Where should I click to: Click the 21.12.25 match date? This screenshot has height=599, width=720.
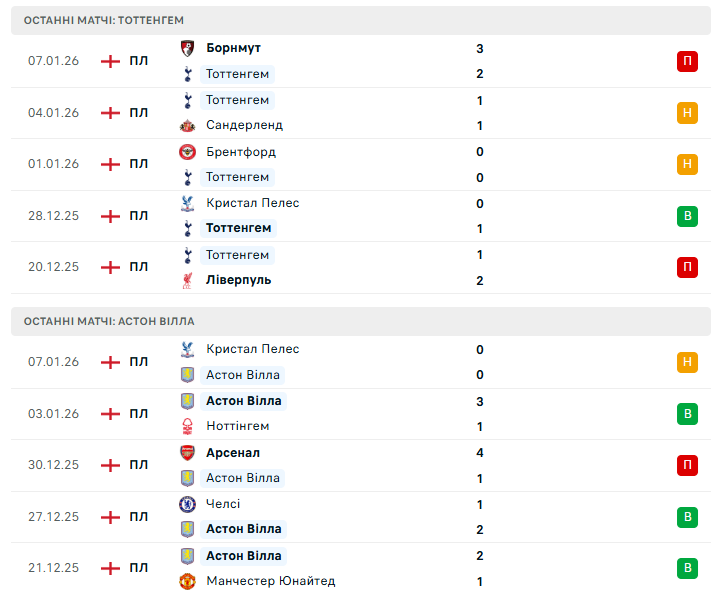(53, 568)
